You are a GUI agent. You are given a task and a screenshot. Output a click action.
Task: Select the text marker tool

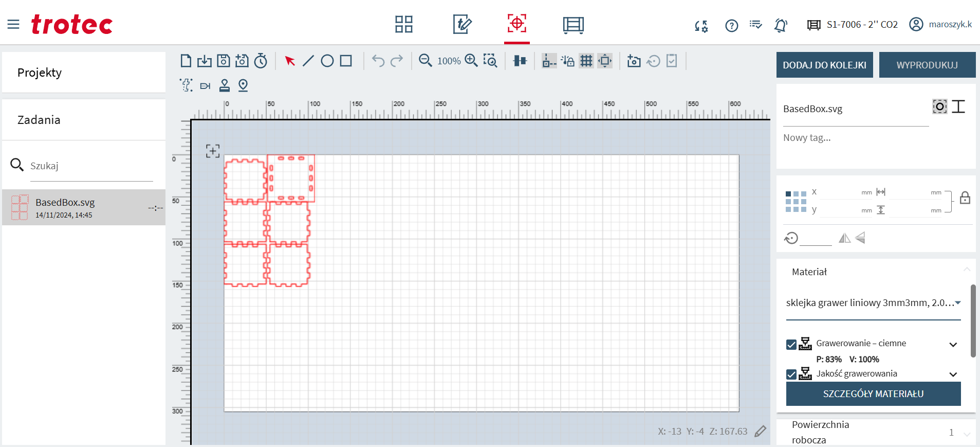click(x=187, y=85)
